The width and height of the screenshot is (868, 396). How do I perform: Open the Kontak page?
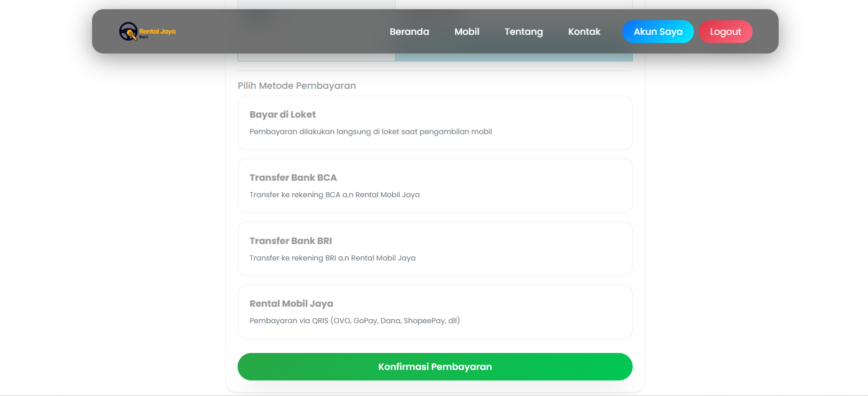pos(584,32)
